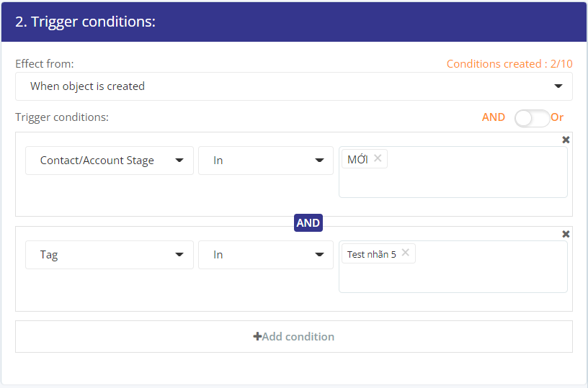Click the AND connector badge between conditions
The image size is (588, 388).
[x=308, y=223]
